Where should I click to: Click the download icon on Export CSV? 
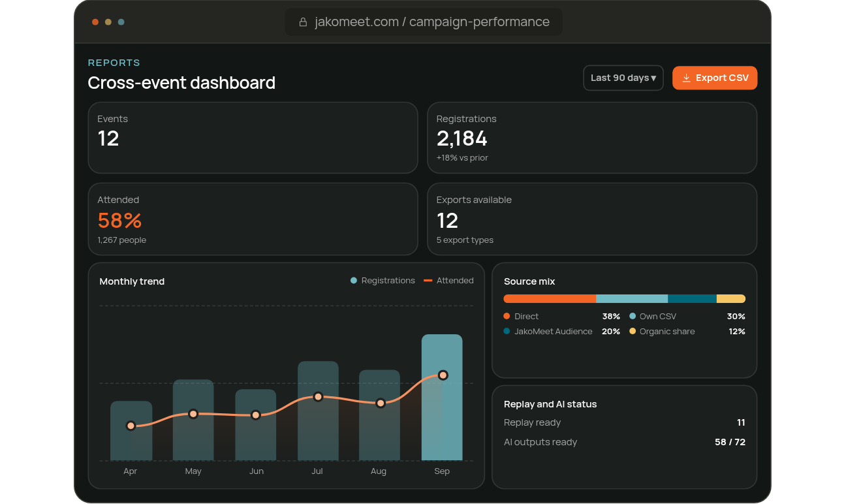[x=686, y=78]
